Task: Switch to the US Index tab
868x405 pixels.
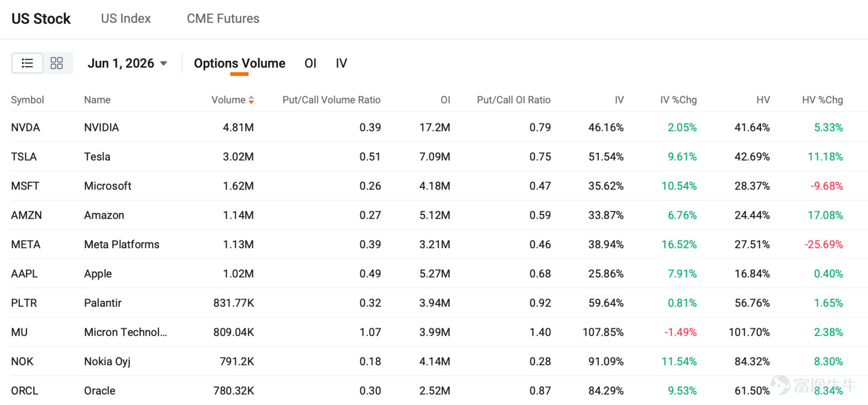Action: tap(126, 18)
